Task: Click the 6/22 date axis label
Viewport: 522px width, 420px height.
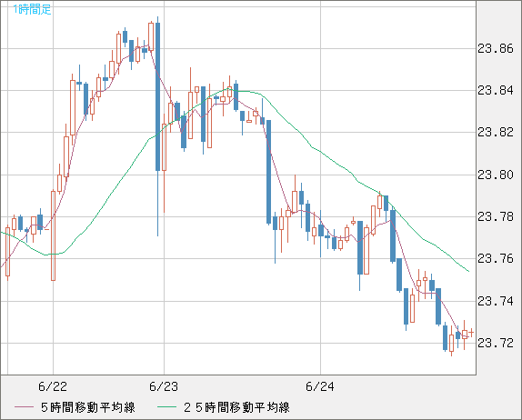Action: click(53, 386)
